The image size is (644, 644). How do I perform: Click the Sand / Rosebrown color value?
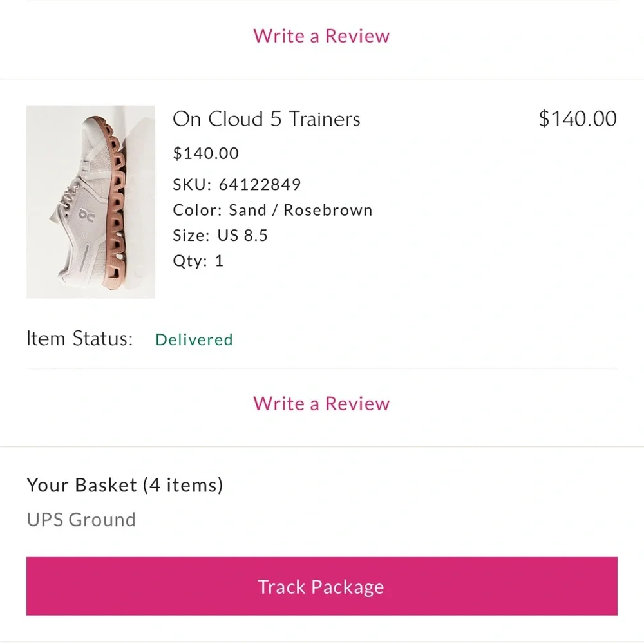300,210
